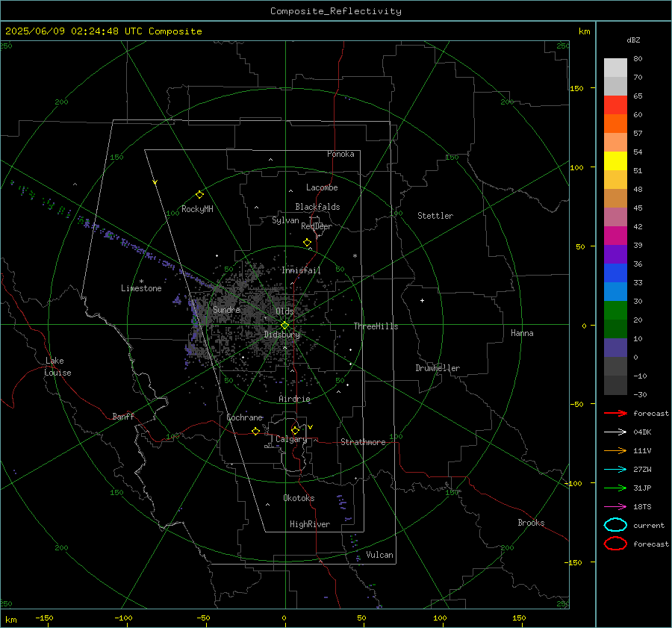Click the Lake Louise label
The height and width of the screenshot is (628, 672).
point(57,367)
